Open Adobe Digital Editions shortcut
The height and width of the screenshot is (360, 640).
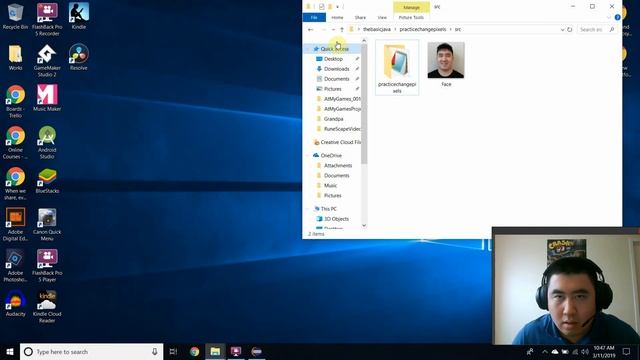click(x=15, y=224)
